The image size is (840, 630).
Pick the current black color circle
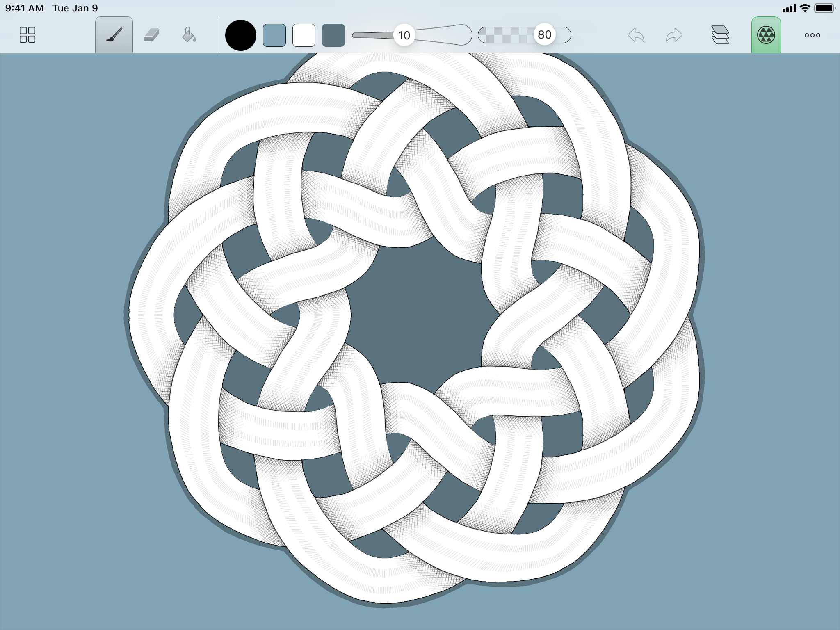tap(241, 35)
